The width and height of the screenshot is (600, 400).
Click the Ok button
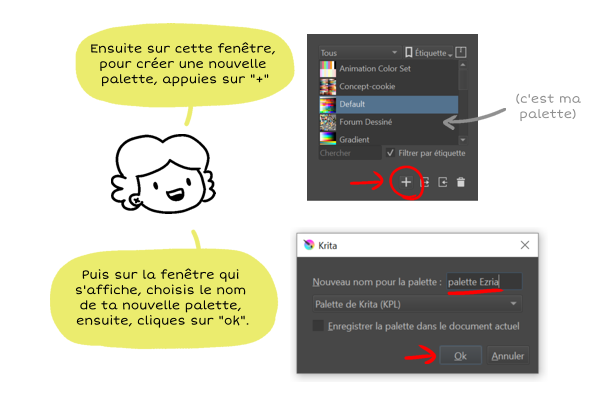460,356
